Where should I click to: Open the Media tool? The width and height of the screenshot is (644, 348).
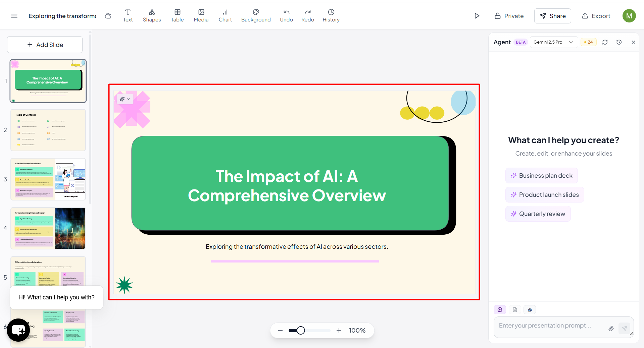(x=201, y=16)
